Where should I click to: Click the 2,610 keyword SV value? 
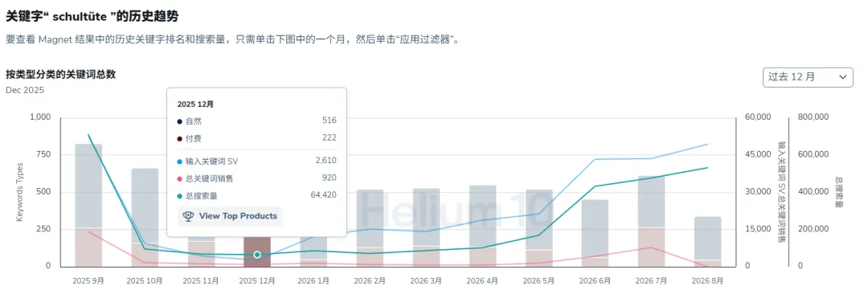[326, 161]
